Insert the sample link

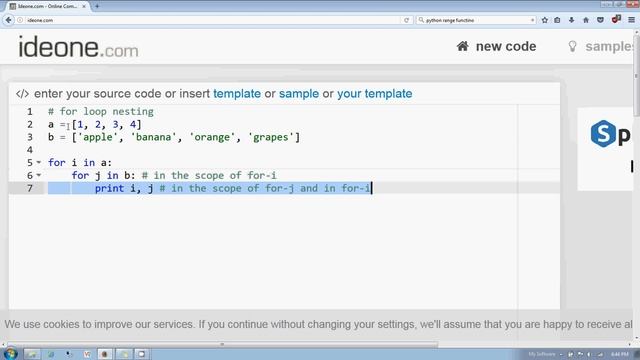(299, 93)
